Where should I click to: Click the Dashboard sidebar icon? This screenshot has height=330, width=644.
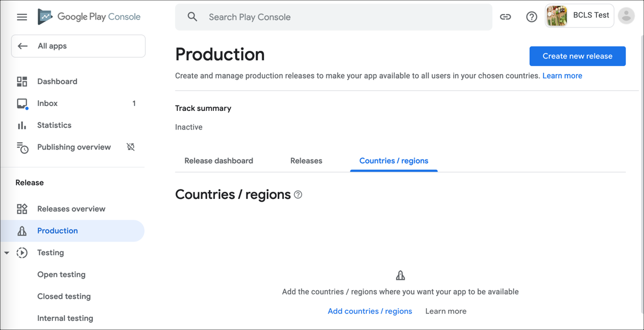[22, 81]
